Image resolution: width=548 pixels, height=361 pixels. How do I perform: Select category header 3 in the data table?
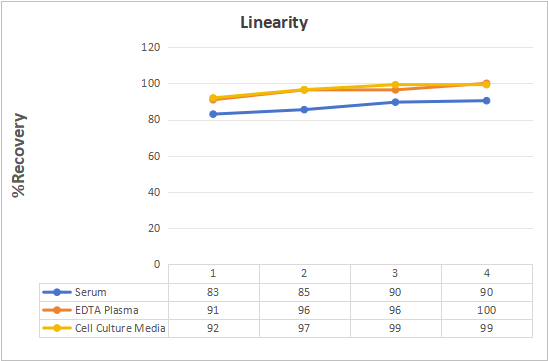tap(396, 274)
